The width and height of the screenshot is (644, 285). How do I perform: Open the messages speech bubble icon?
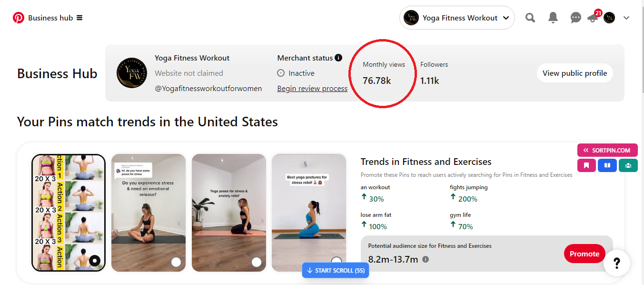[x=576, y=18]
